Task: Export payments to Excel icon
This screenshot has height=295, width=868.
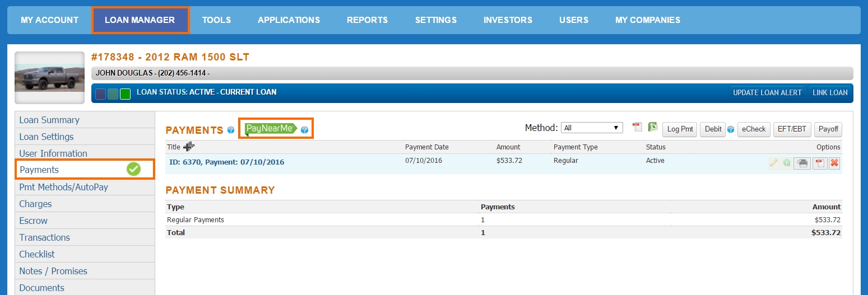Action: click(x=653, y=127)
